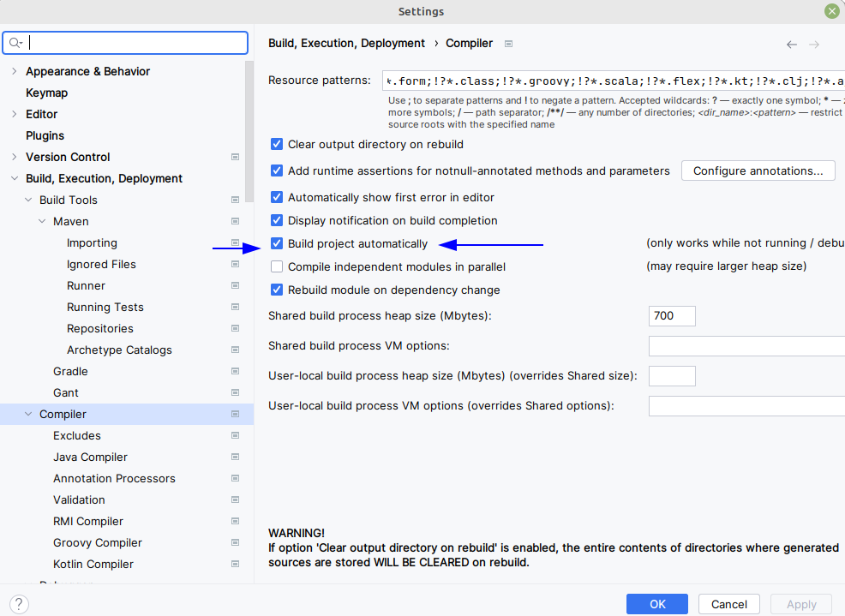Collapse the Build, Execution, Deployment section
The width and height of the screenshot is (845, 616).
coord(14,178)
